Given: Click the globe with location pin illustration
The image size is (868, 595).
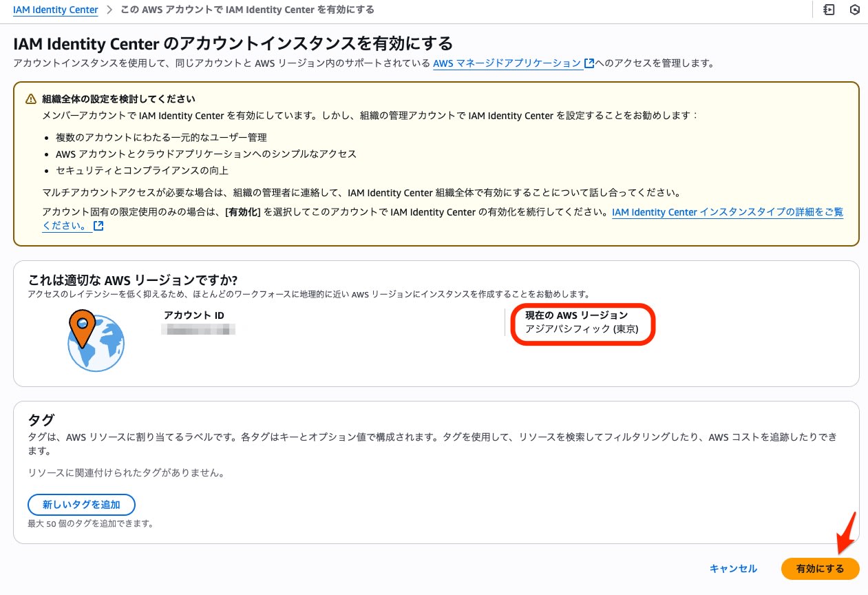Looking at the screenshot, I should tap(96, 340).
